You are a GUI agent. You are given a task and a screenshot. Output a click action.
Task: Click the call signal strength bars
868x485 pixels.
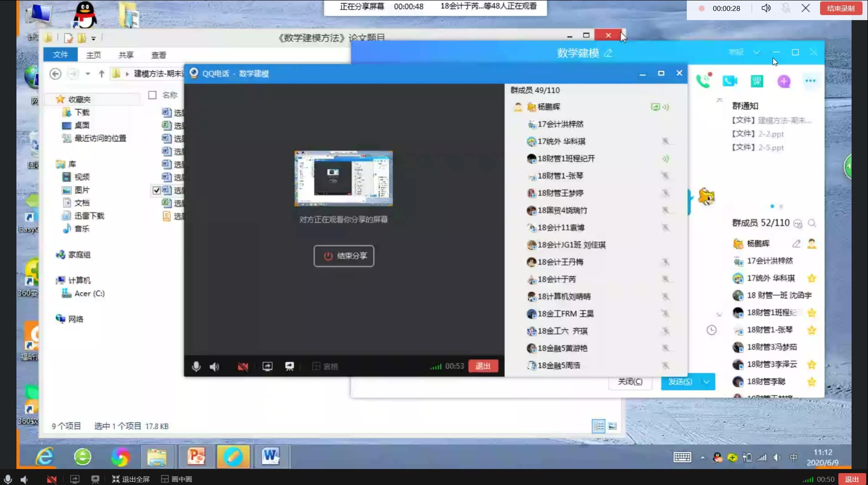click(x=435, y=366)
